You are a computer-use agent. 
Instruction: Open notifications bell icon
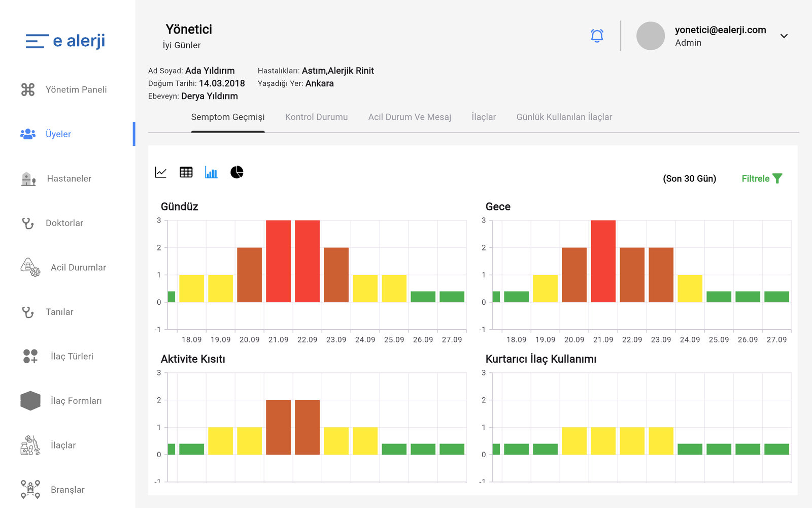pyautogui.click(x=597, y=36)
